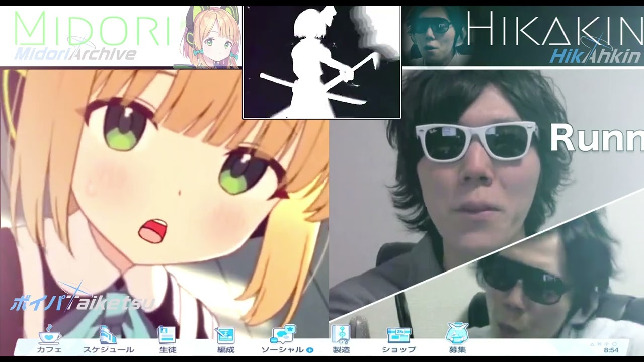The width and height of the screenshot is (644, 362).
Task: Click the blue plus badge beside ソーシャル
Action: 310,350
